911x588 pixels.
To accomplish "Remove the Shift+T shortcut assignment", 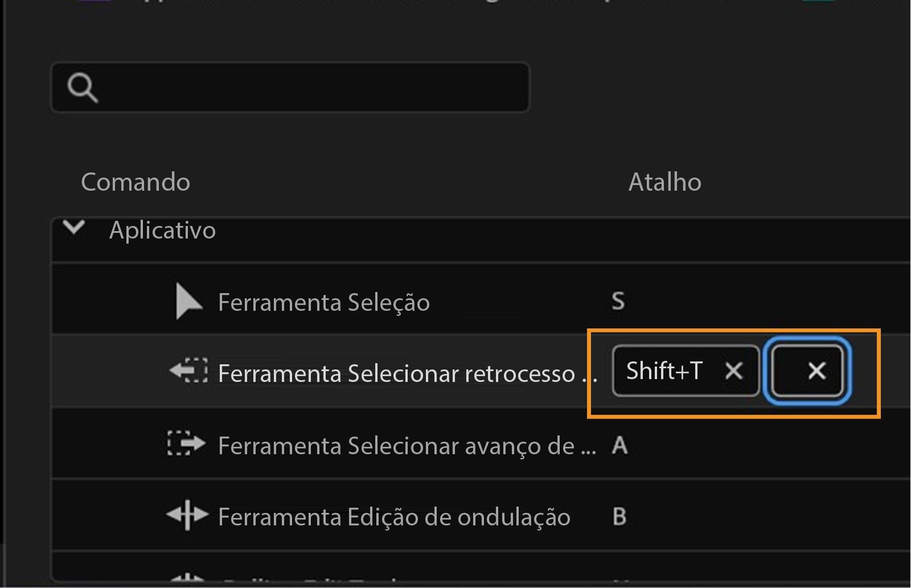I will (x=734, y=371).
